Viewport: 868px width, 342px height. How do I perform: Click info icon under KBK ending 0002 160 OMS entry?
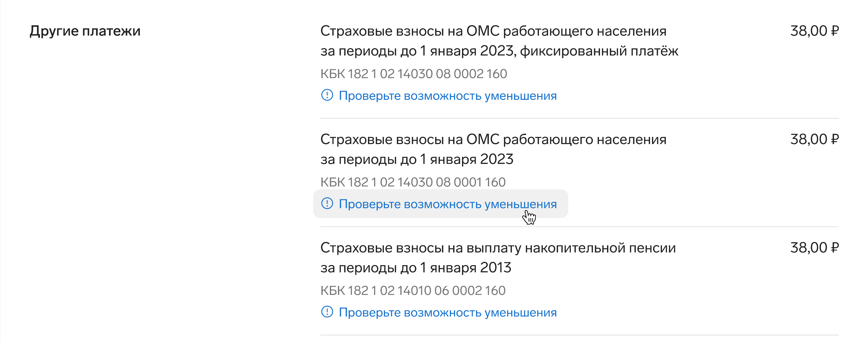coord(327,95)
